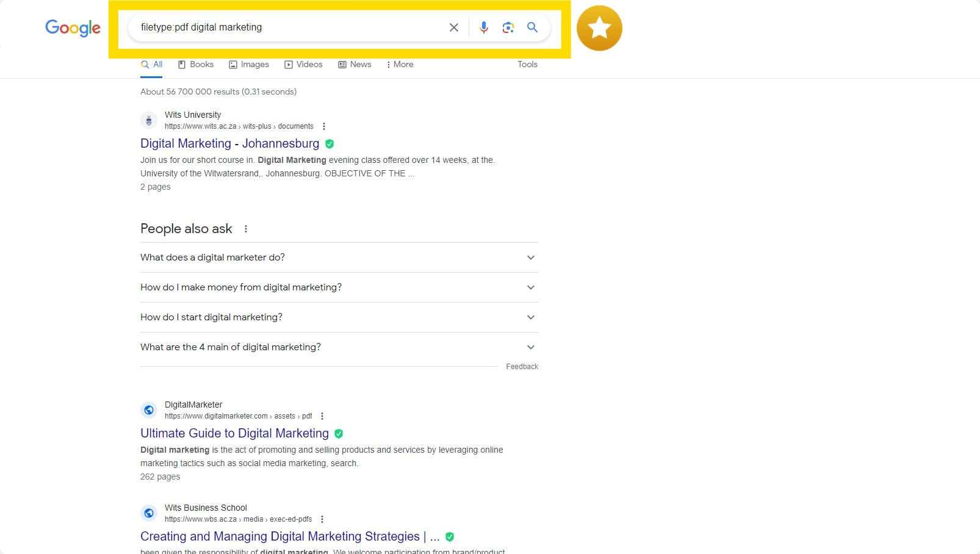Start voice search with the microphone icon
Image resolution: width=980 pixels, height=554 pixels.
[x=484, y=27]
